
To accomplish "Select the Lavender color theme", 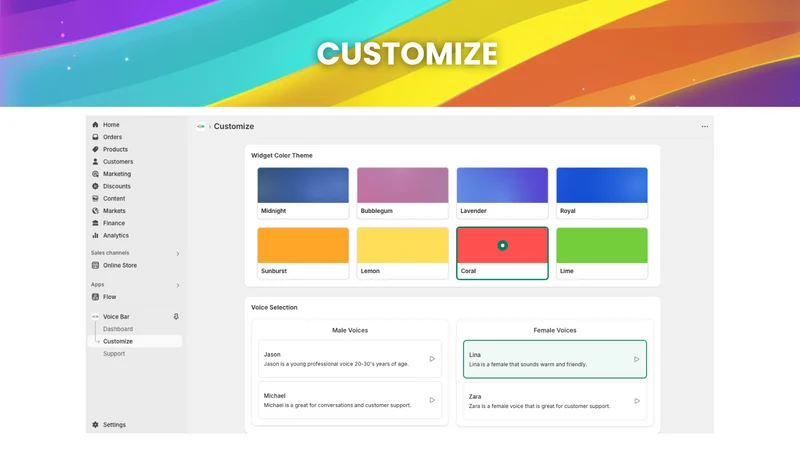I will click(x=503, y=193).
